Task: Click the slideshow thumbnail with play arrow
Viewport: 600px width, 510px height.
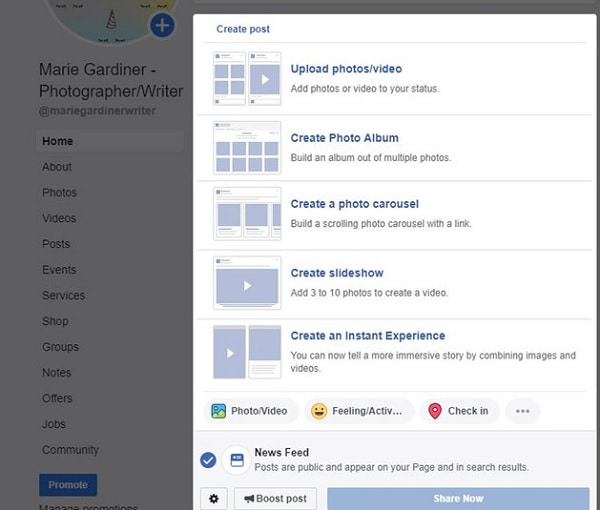Action: coord(247,283)
